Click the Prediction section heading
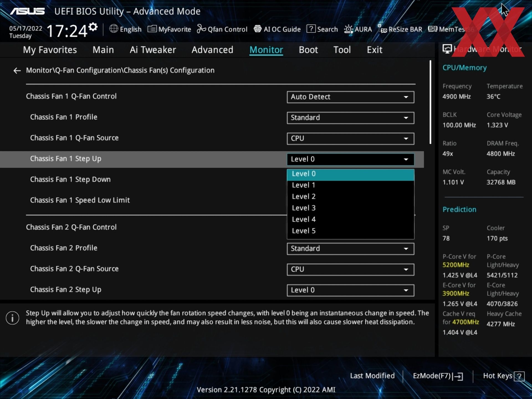 pyautogui.click(x=459, y=209)
